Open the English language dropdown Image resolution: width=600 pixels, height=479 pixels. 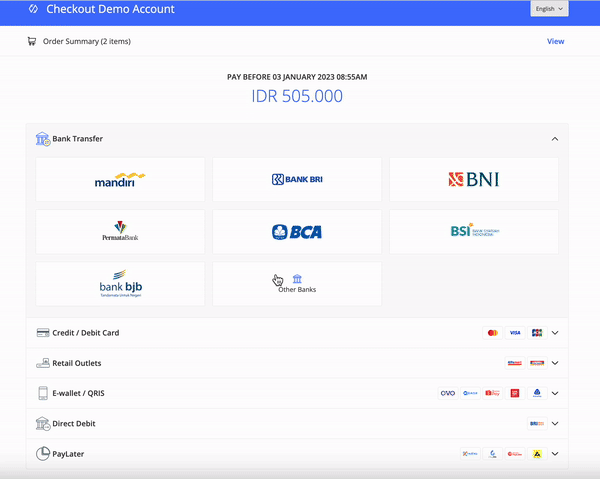(x=549, y=9)
